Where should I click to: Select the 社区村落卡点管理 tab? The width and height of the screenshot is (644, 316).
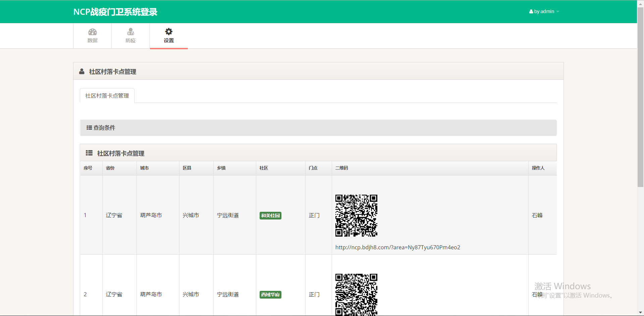[107, 96]
